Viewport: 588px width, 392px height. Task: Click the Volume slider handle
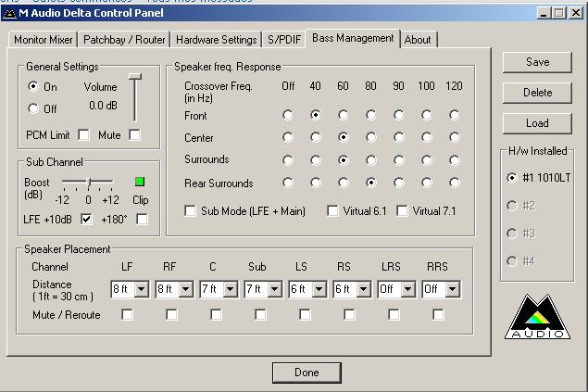click(135, 77)
